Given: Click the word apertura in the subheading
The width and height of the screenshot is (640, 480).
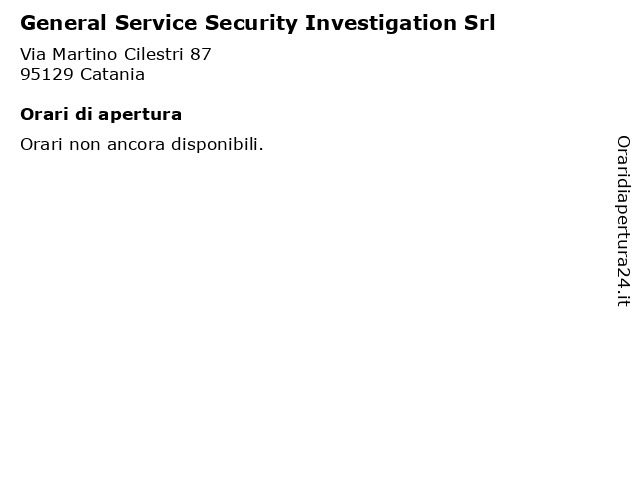Looking at the screenshot, I should pyautogui.click(x=140, y=116).
